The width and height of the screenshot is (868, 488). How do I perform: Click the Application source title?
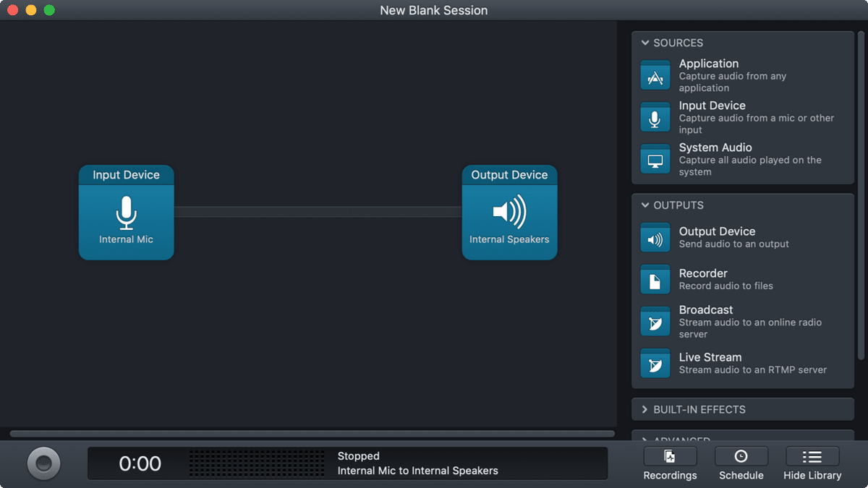coord(709,64)
